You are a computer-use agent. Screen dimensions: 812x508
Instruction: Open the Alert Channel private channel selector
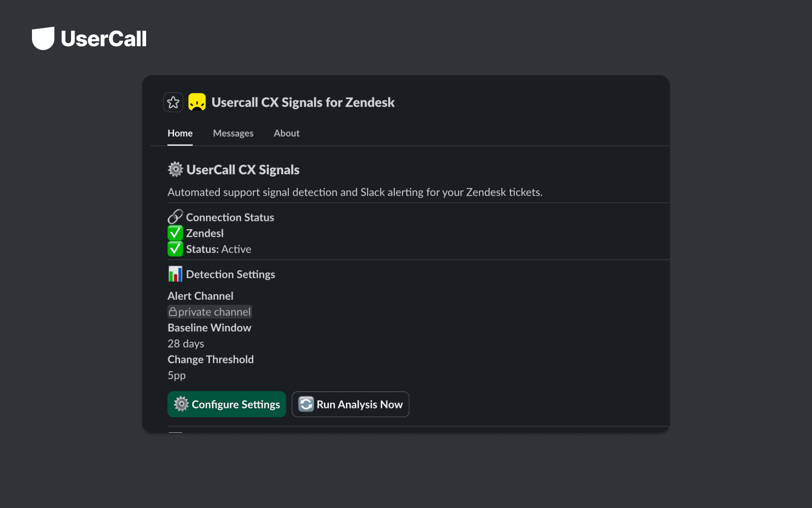click(210, 311)
